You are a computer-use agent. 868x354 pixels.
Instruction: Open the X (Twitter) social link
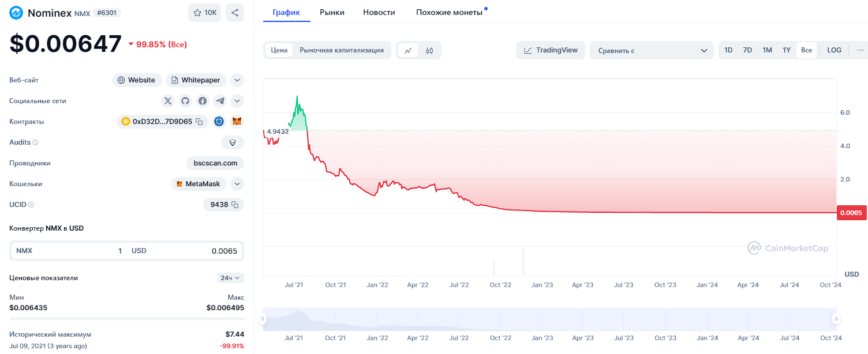coord(168,101)
